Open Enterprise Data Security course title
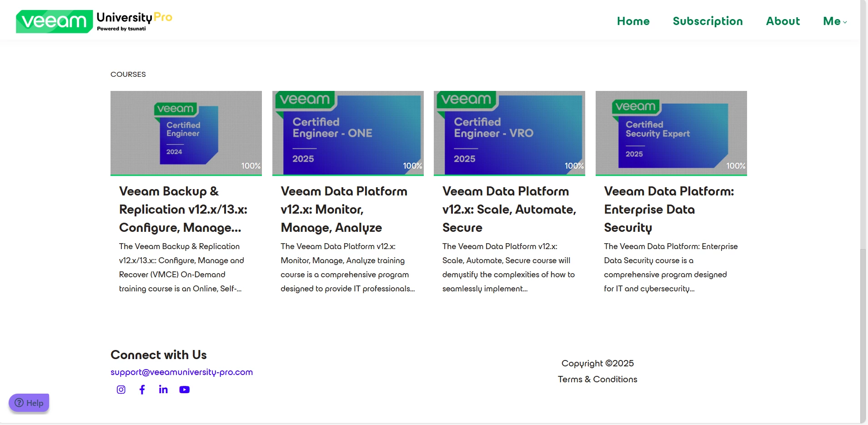The height and width of the screenshot is (425, 868). (669, 209)
